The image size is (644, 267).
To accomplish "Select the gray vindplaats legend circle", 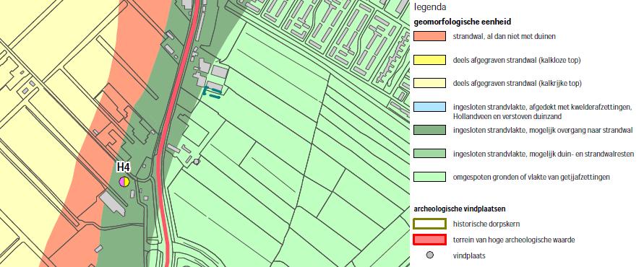I will (429, 255).
